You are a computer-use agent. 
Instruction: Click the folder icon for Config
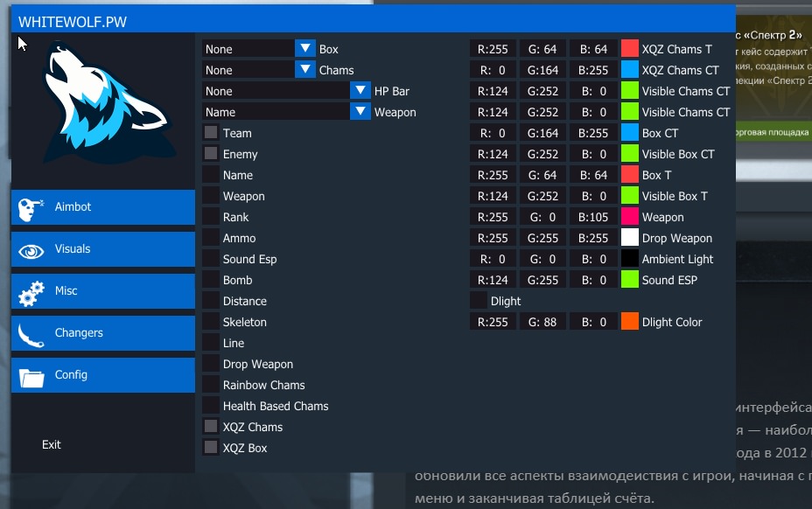click(x=31, y=376)
